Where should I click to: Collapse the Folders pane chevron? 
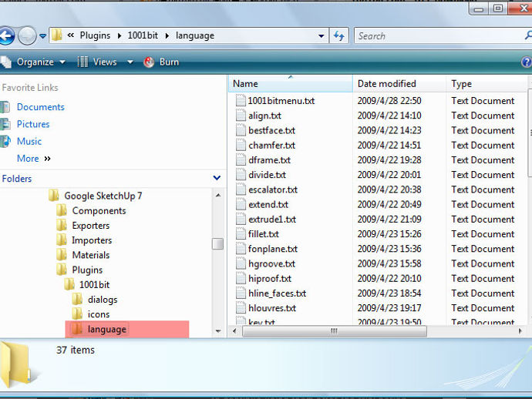point(217,178)
